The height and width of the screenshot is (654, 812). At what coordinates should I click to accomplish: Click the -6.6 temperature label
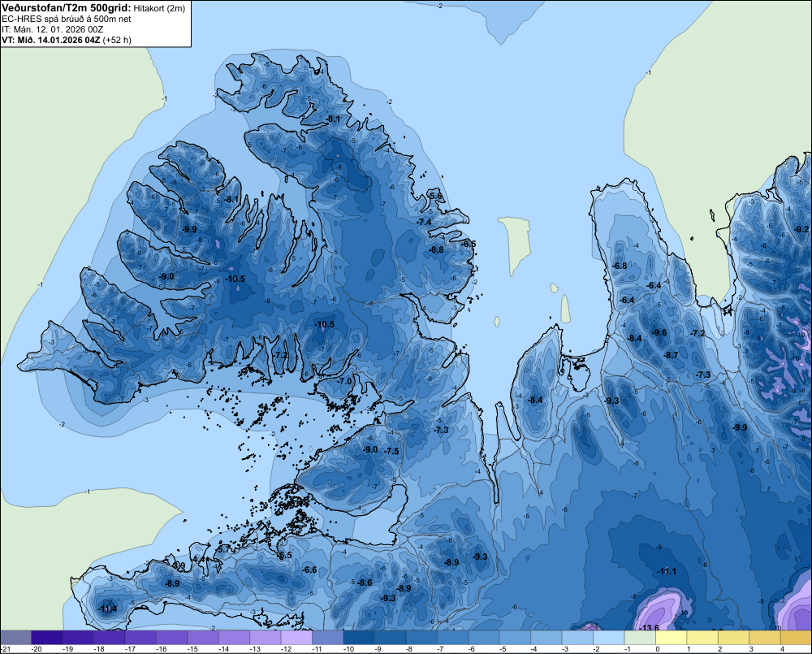[309, 570]
